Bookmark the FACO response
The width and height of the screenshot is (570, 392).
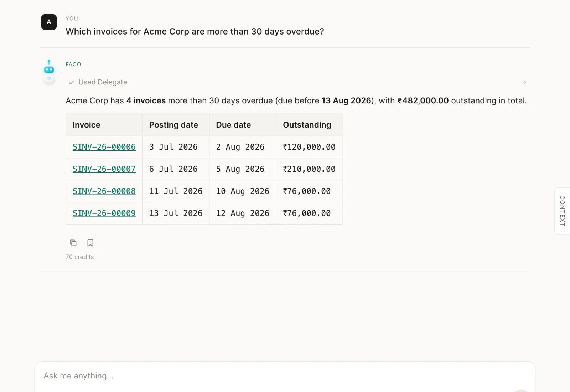[x=90, y=243]
